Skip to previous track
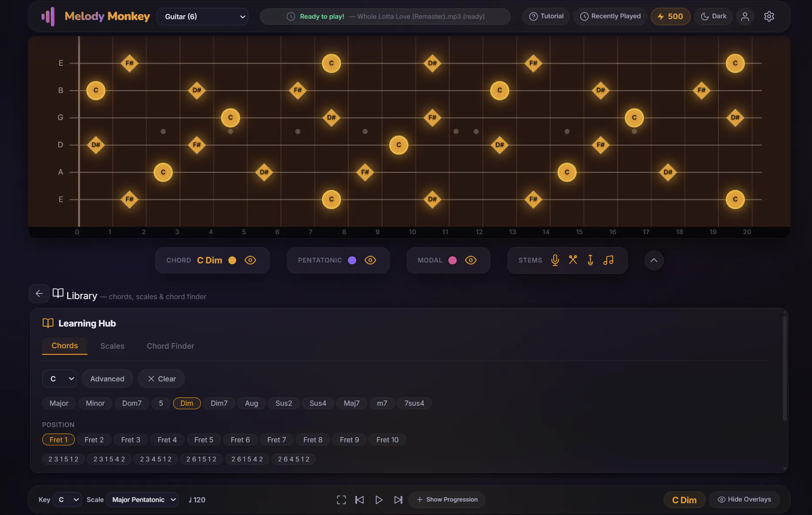The height and width of the screenshot is (515, 812). pos(360,500)
